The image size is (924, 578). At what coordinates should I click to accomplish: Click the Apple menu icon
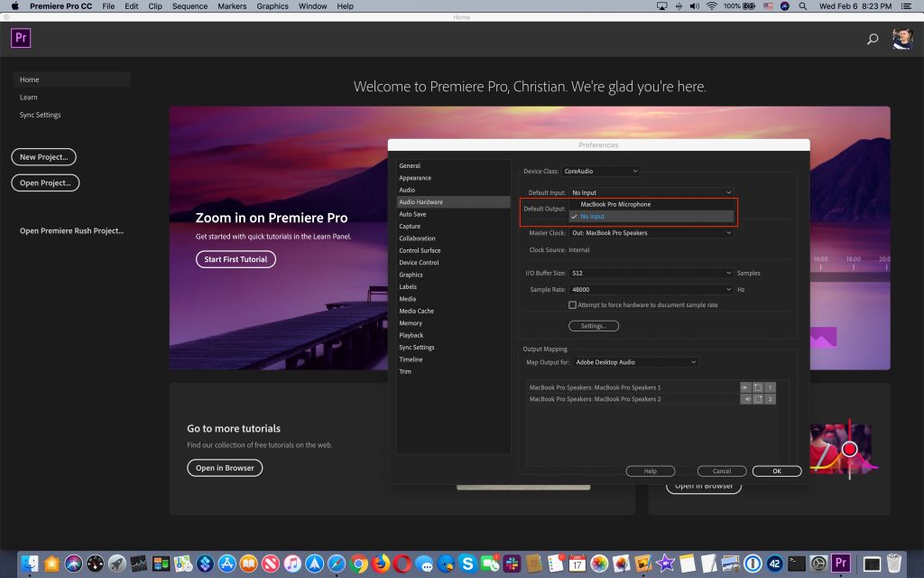click(14, 6)
